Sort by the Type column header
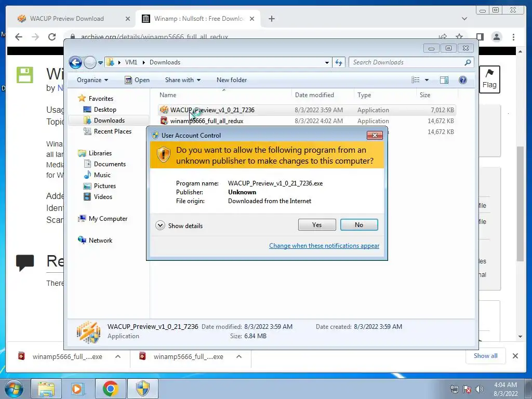This screenshot has height=399, width=532. [364, 95]
